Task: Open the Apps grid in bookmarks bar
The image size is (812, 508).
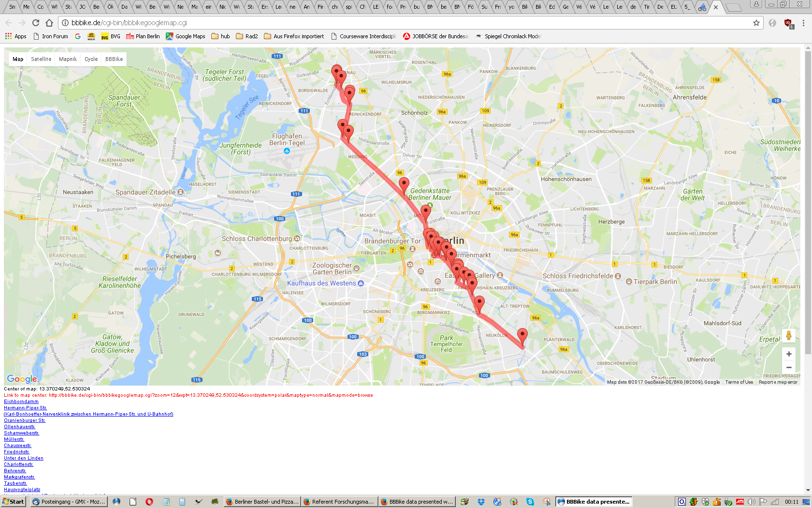Action: point(15,36)
